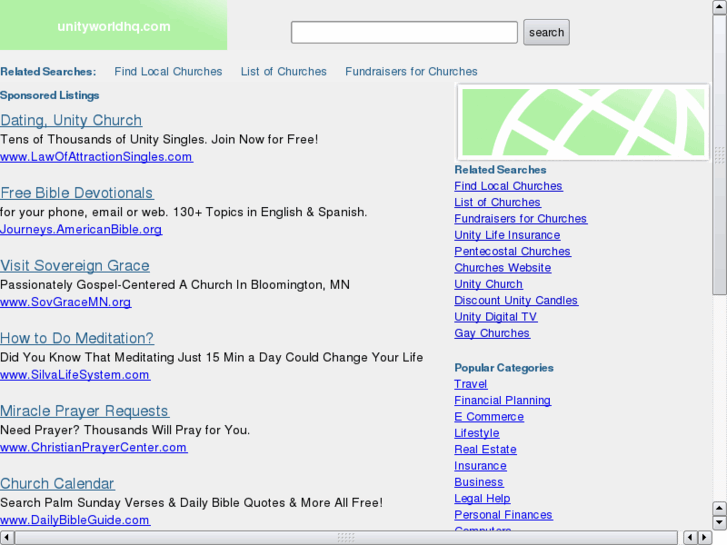Viewport: 727px width, 545px height.
Task: Open the unityworldhq.com site logo
Action: (114, 26)
